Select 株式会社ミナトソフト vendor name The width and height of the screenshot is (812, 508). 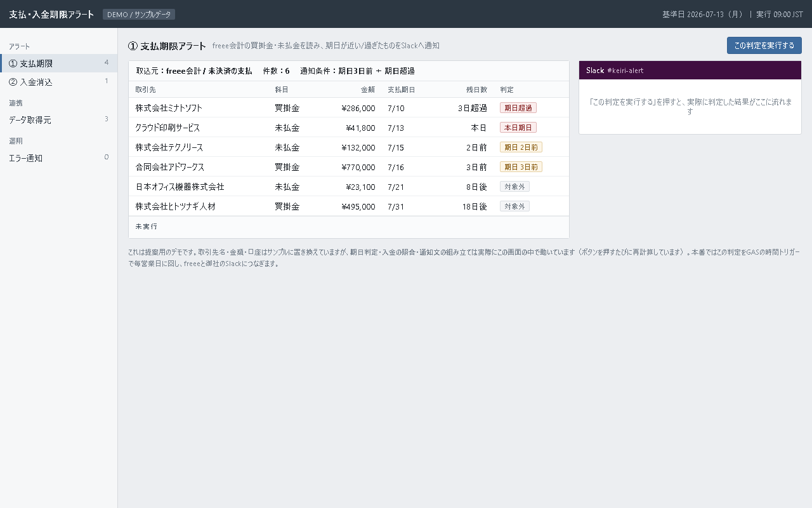click(169, 108)
